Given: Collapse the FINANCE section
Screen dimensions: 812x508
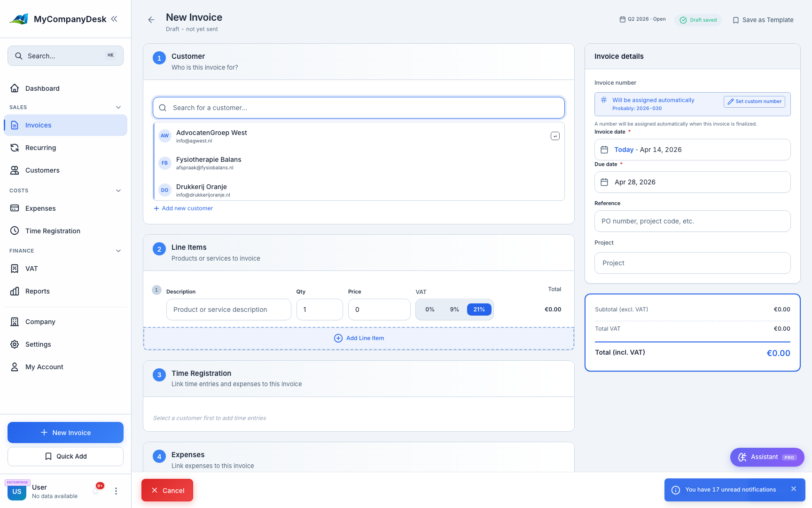Looking at the screenshot, I should click(x=118, y=251).
